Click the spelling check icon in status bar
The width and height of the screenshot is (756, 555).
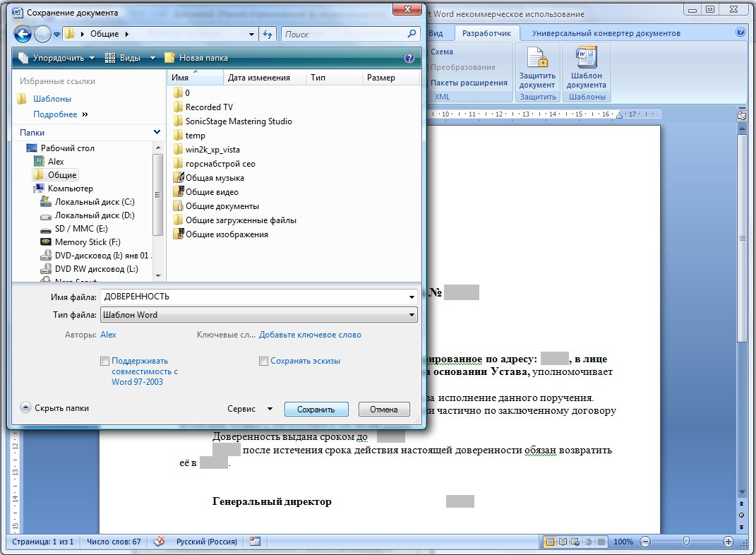pyautogui.click(x=159, y=542)
